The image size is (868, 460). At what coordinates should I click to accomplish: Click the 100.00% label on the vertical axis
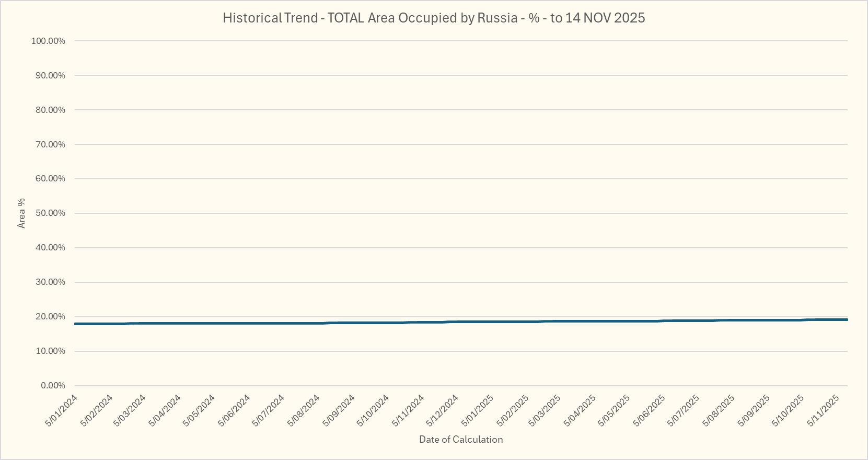tap(48, 41)
